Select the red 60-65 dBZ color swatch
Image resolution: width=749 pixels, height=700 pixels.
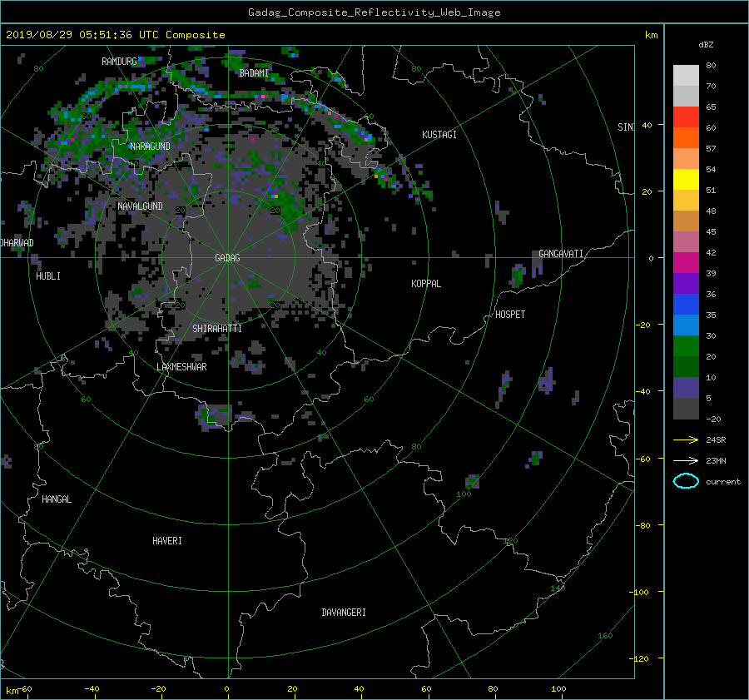[686, 117]
